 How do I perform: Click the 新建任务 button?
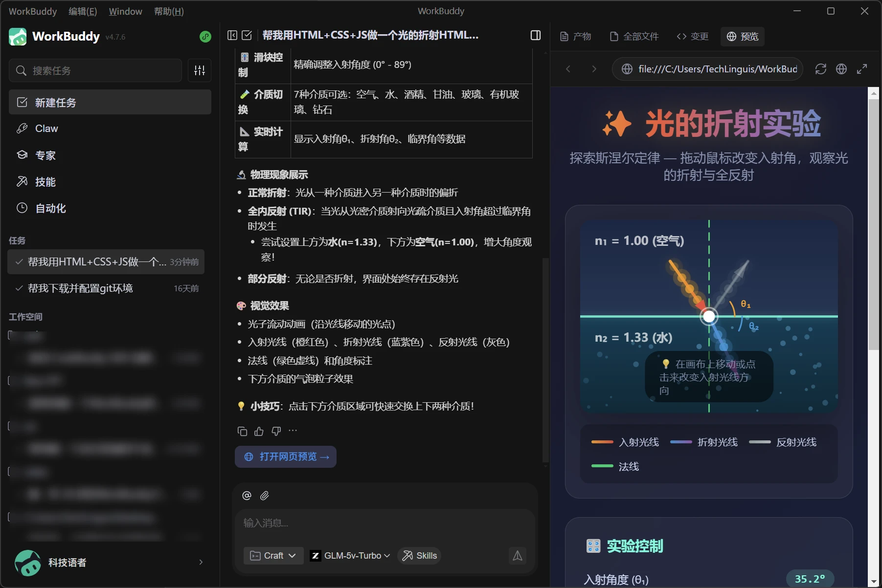point(110,102)
